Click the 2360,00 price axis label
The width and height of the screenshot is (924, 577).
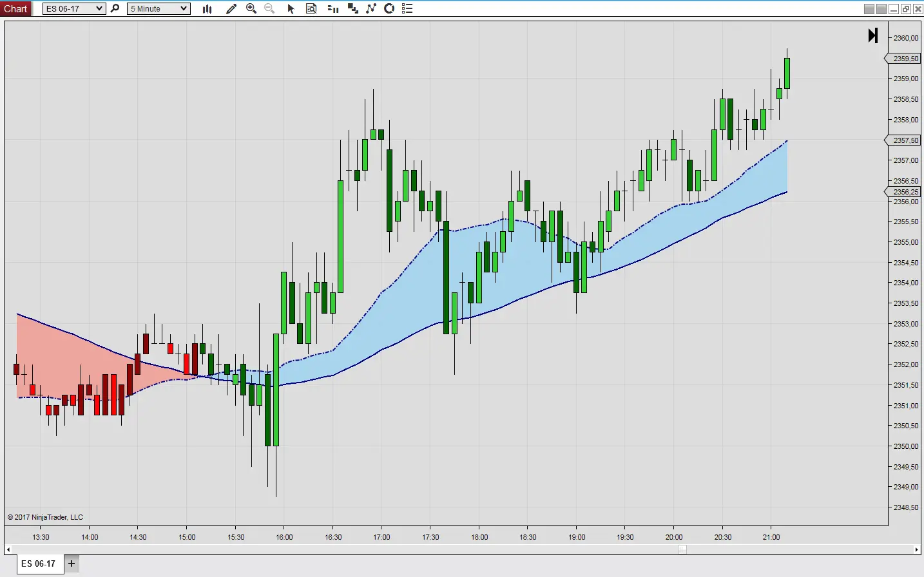(x=906, y=38)
